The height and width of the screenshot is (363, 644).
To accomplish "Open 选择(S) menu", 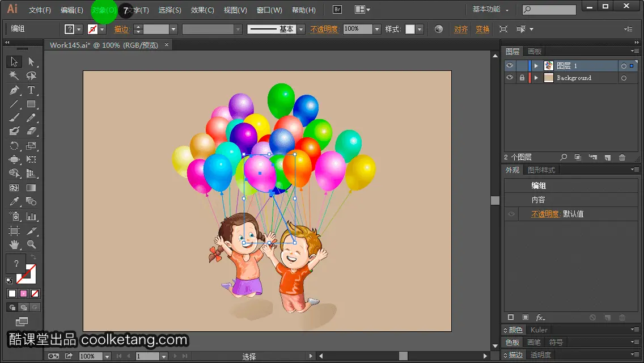I will [170, 10].
